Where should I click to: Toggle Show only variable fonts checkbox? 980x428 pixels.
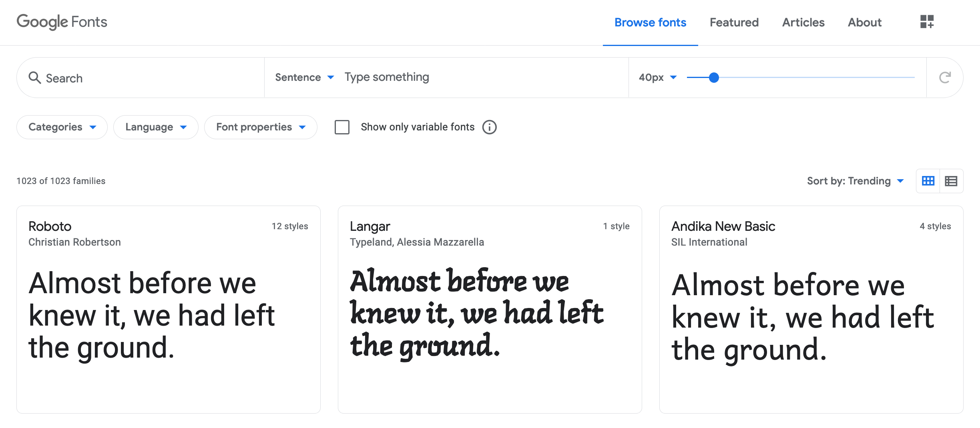pos(342,127)
